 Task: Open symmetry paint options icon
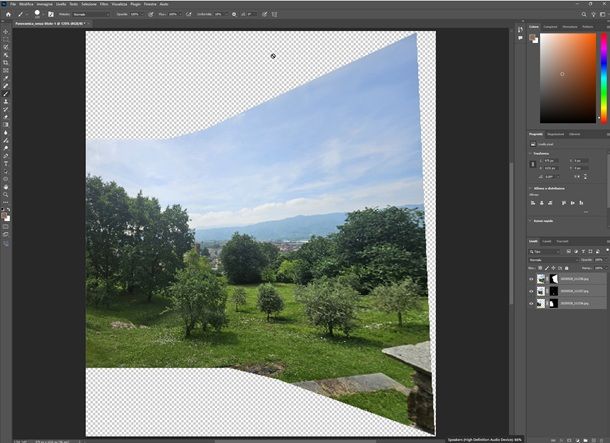click(x=274, y=14)
